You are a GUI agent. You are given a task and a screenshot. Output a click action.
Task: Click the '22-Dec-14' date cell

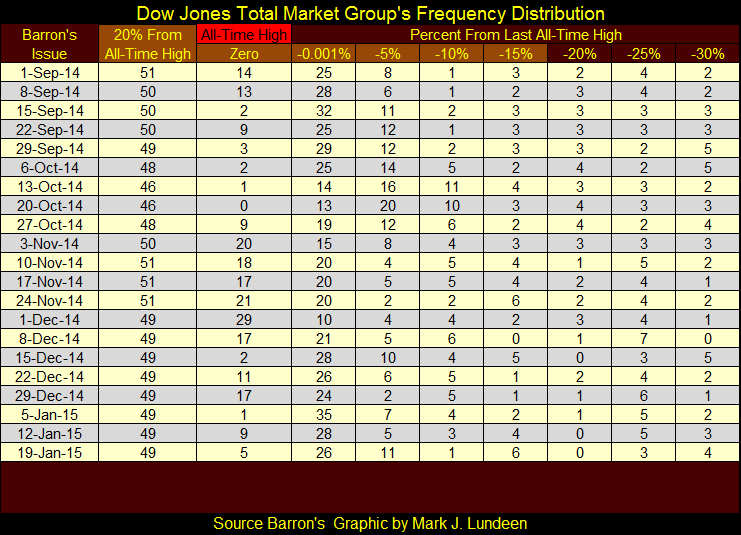50,377
